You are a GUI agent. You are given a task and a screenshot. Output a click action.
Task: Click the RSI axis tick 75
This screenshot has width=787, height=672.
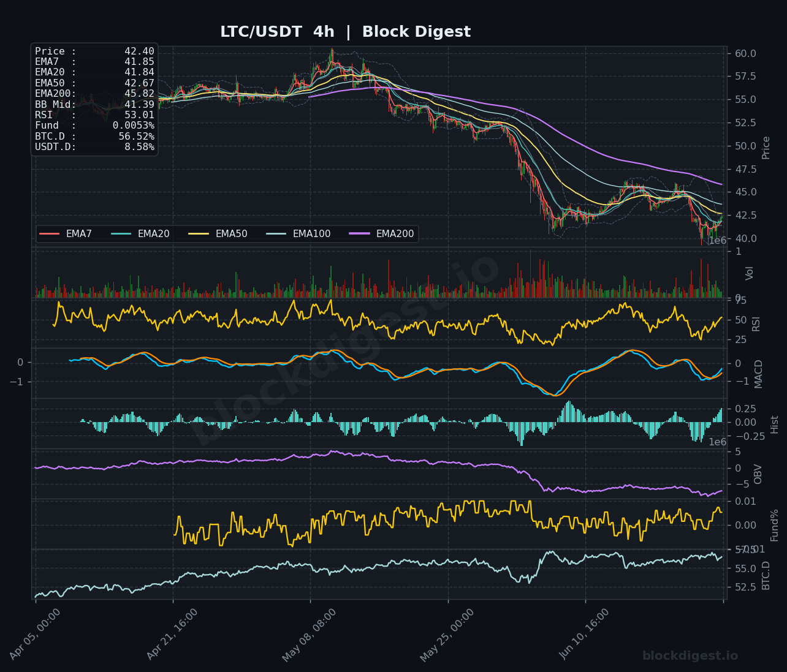(x=740, y=301)
